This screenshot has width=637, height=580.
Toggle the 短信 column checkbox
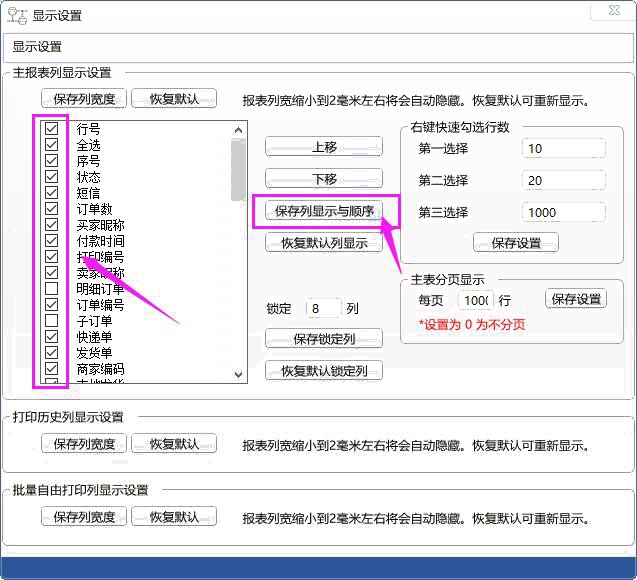(x=51, y=193)
